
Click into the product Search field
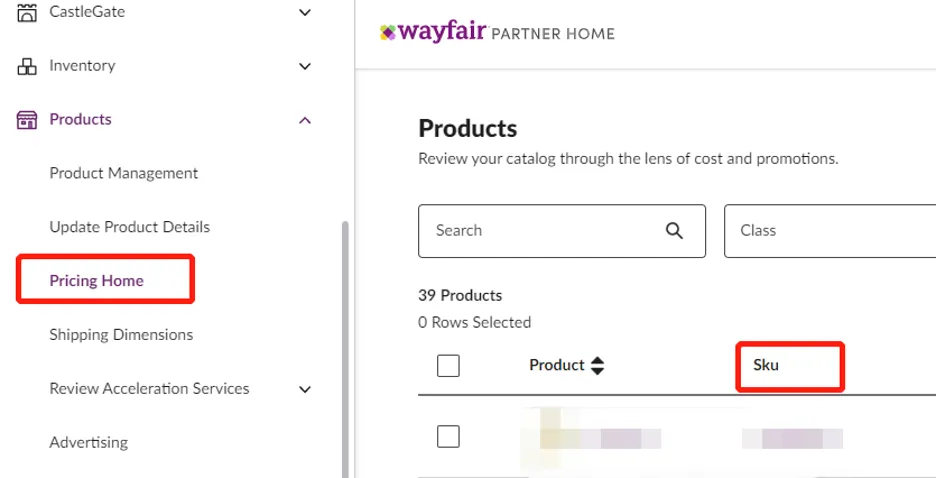click(540, 231)
